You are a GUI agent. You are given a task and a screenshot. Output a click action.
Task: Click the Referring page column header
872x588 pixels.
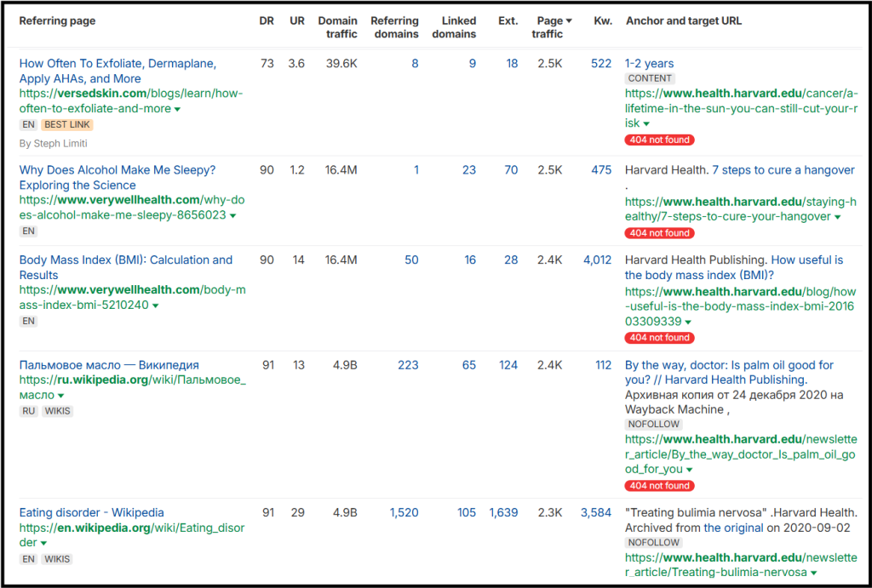click(x=57, y=20)
